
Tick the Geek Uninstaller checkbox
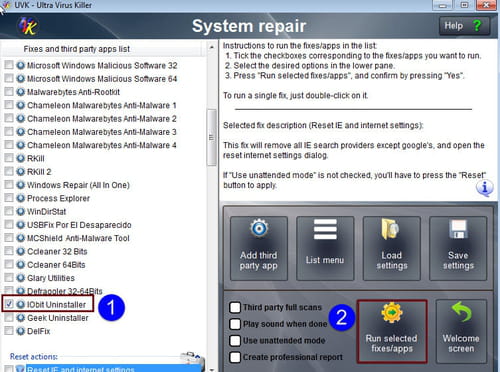9,317
